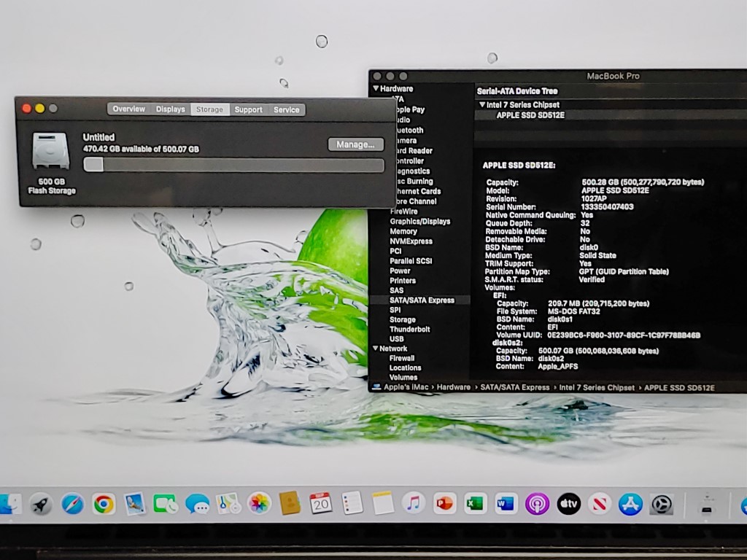Screen dimensions: 747x560
Task: Select NVMExpress in the sidebar
Action: click(411, 241)
